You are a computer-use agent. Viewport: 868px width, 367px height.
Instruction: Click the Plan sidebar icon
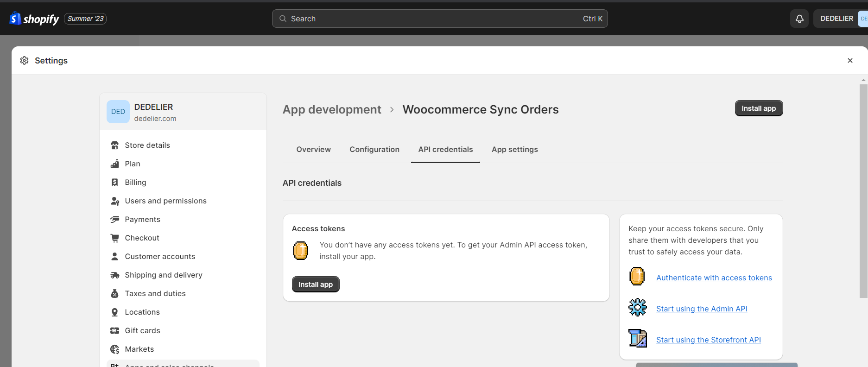pyautogui.click(x=115, y=164)
